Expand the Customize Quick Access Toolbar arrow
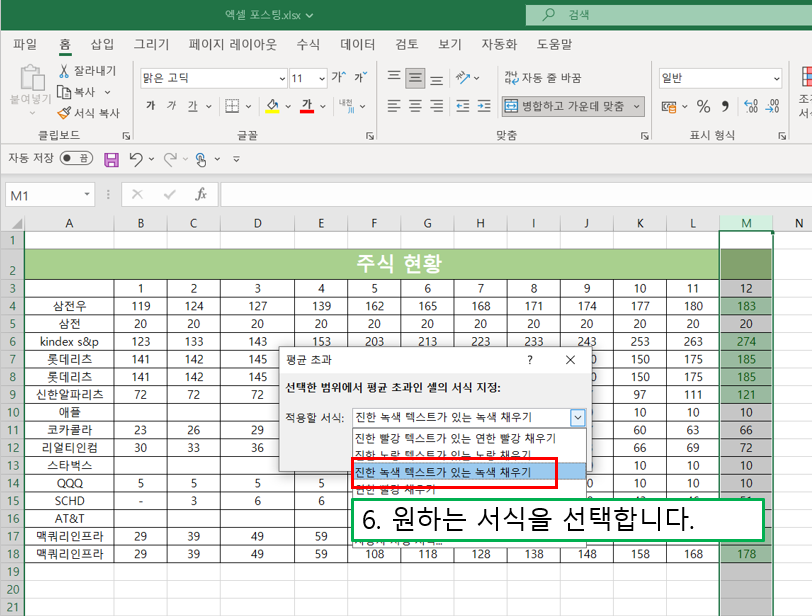812x616 pixels. pyautogui.click(x=236, y=159)
